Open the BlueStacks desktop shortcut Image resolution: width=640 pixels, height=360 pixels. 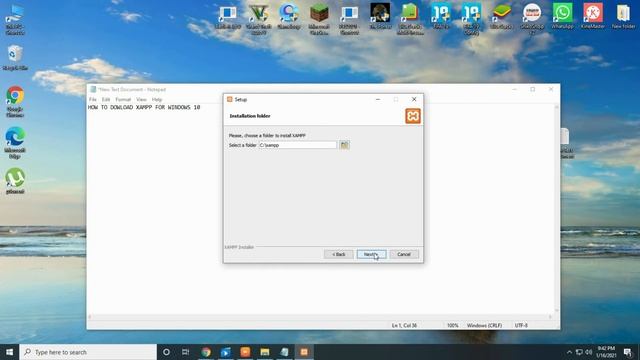502,16
